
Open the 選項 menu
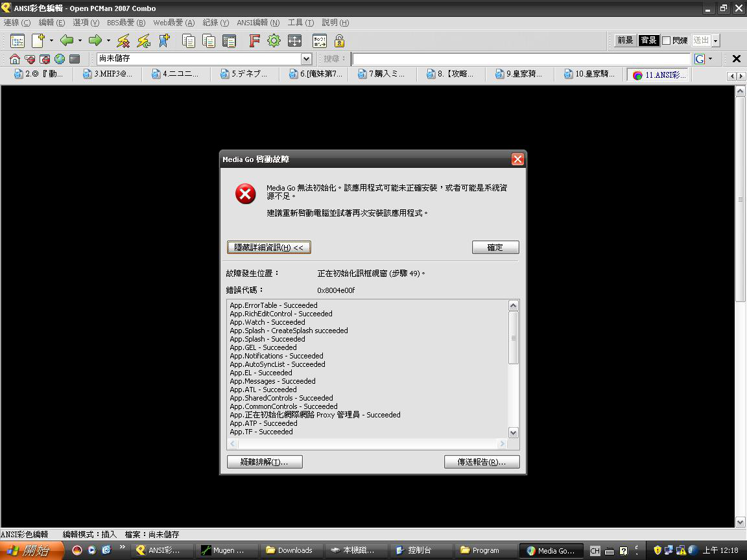click(86, 23)
